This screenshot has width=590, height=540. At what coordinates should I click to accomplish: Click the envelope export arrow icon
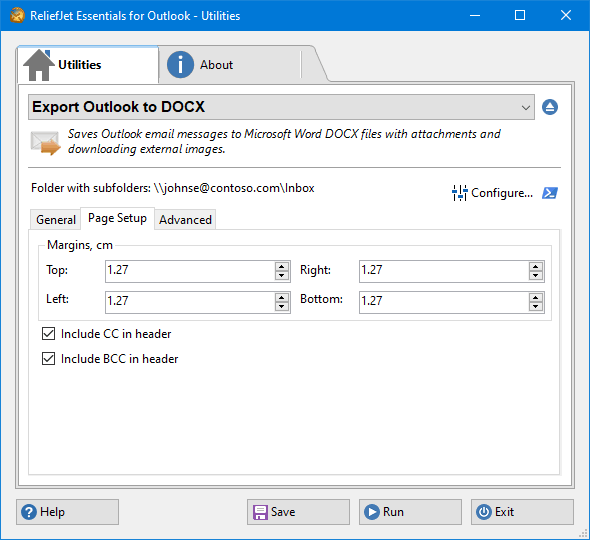(45, 143)
